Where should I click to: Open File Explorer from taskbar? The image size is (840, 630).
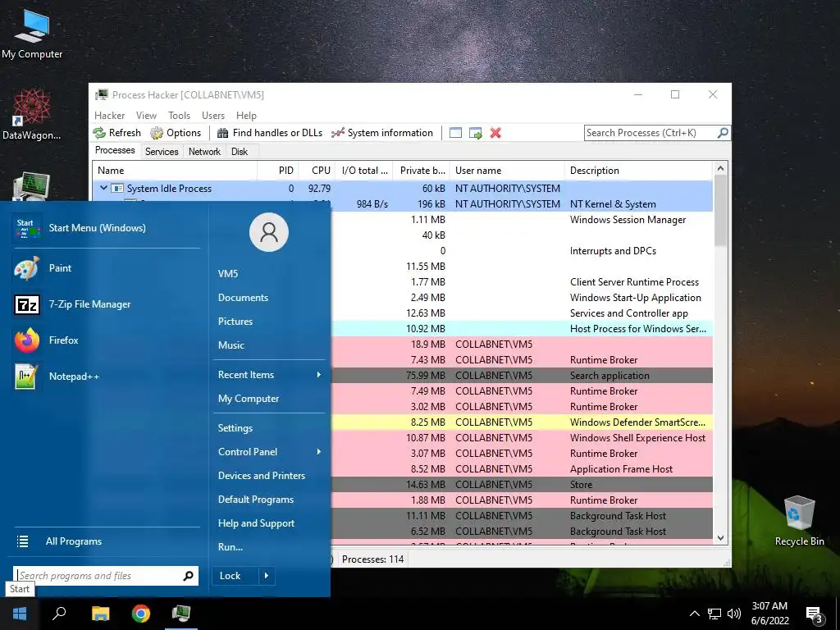pos(100,614)
